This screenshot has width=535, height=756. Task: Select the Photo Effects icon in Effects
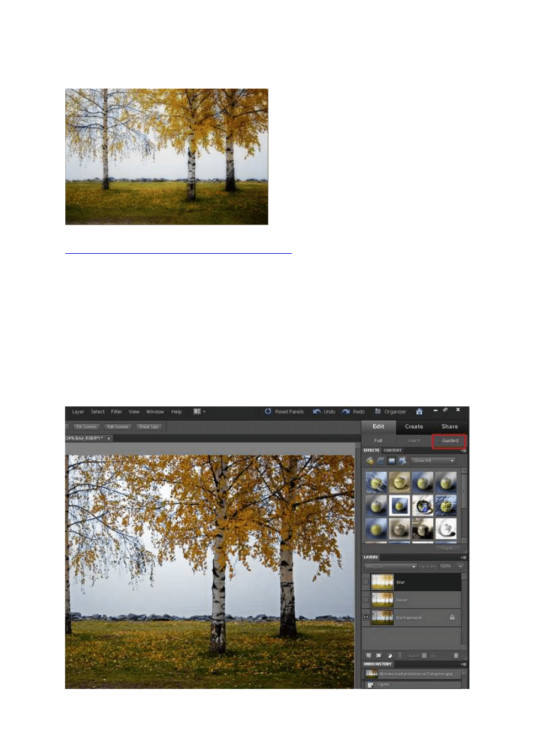tap(391, 460)
